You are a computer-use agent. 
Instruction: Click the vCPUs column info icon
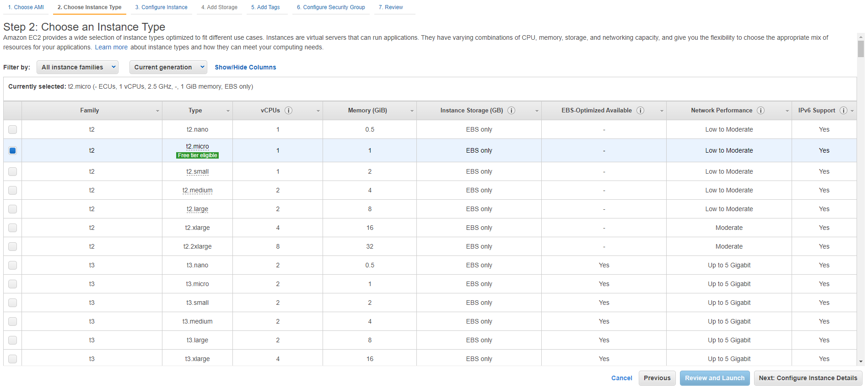click(288, 111)
